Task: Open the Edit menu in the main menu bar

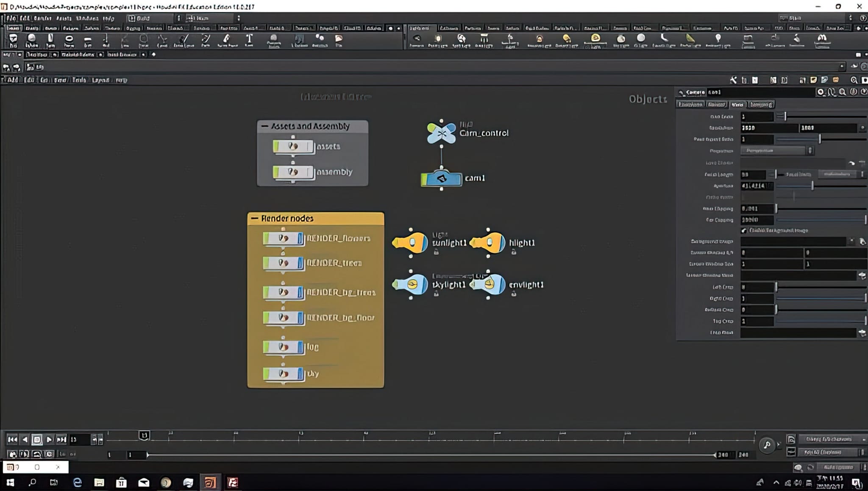Action: coord(25,18)
